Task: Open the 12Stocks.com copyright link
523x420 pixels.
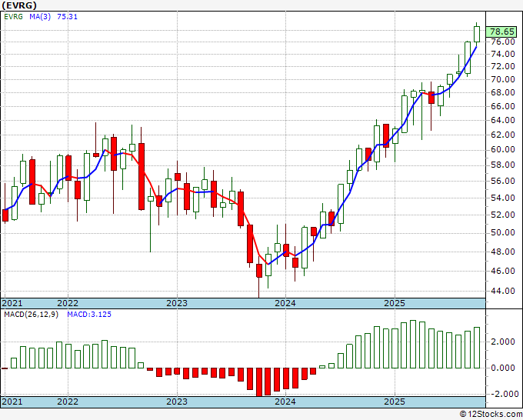Action: [491, 415]
